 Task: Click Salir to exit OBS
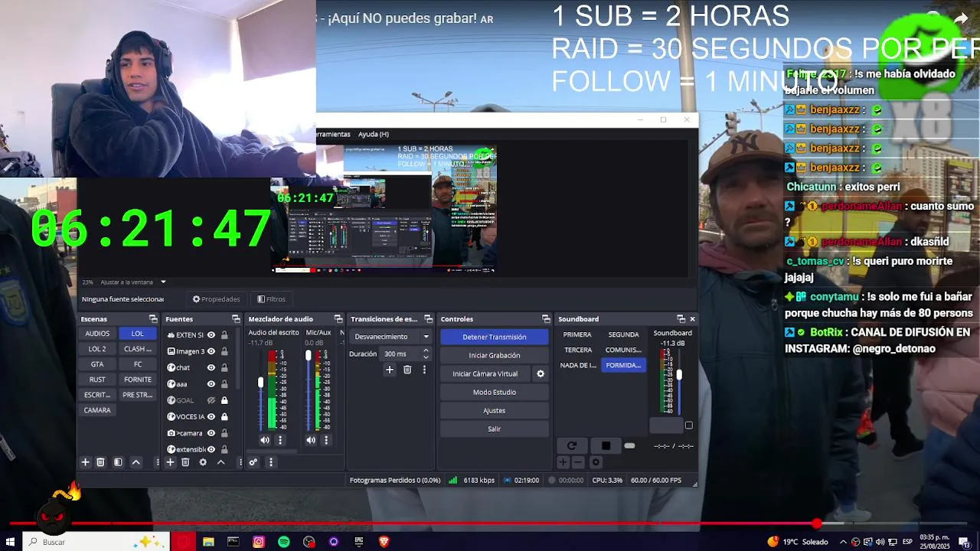coord(495,429)
